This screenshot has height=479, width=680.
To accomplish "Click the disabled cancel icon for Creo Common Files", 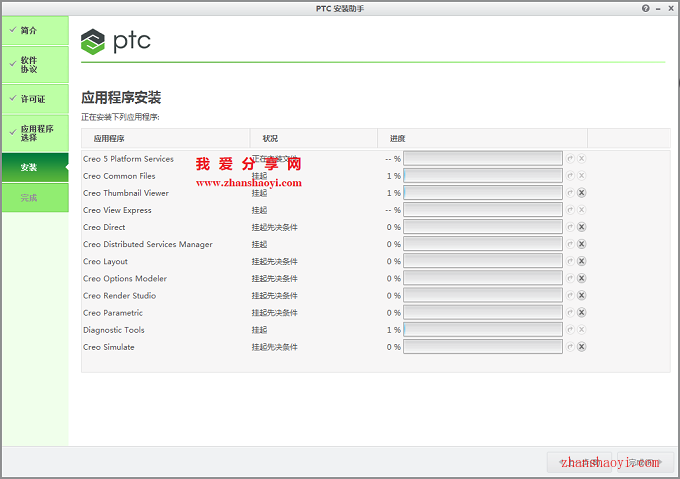I will 582,176.
